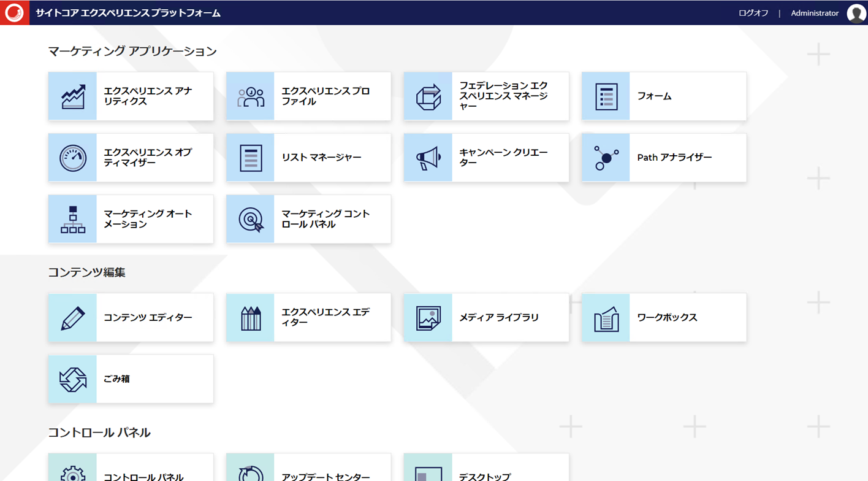Open the Administrator profile avatar
This screenshot has height=481, width=868.
tap(856, 13)
